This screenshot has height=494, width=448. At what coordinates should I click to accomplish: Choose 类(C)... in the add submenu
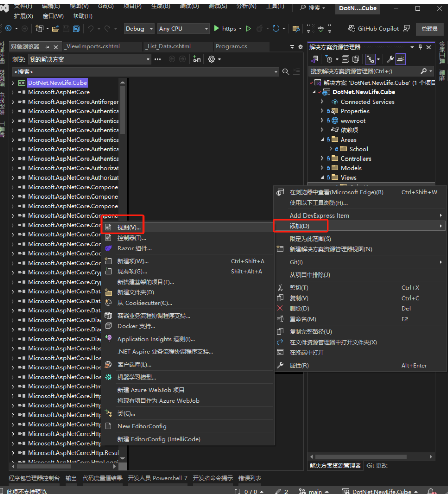[188, 413]
